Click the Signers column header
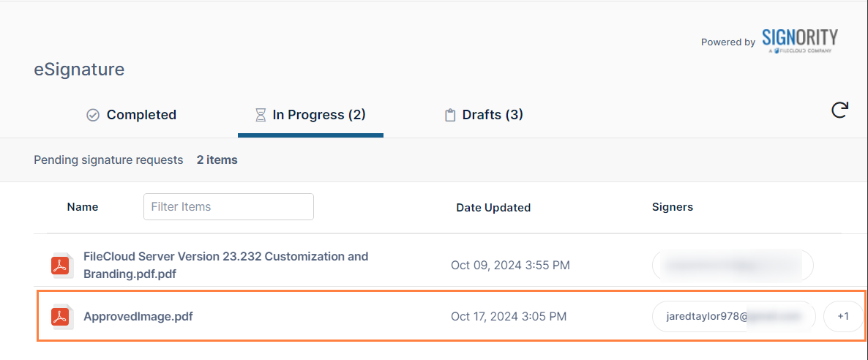The width and height of the screenshot is (868, 360). (x=672, y=207)
